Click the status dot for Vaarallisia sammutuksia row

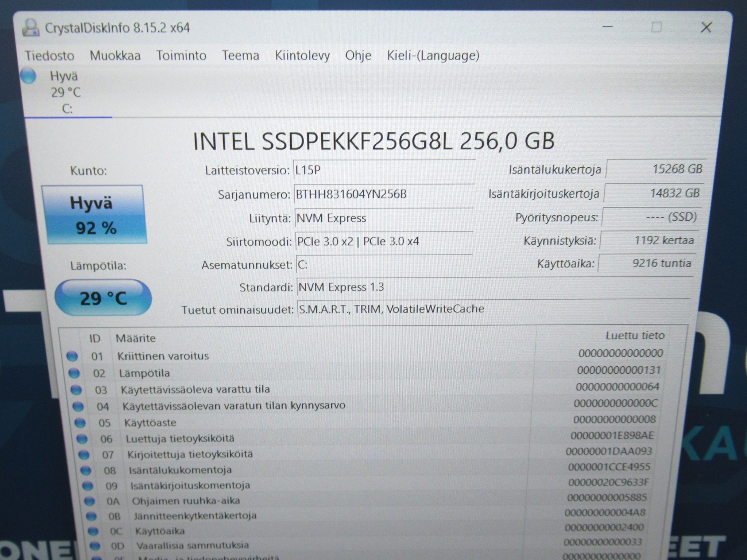[95, 546]
